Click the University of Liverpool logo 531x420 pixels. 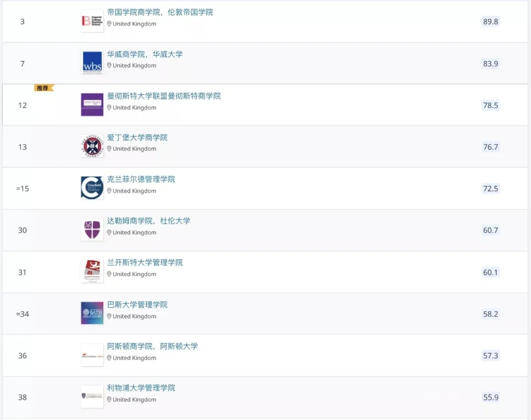pos(91,396)
